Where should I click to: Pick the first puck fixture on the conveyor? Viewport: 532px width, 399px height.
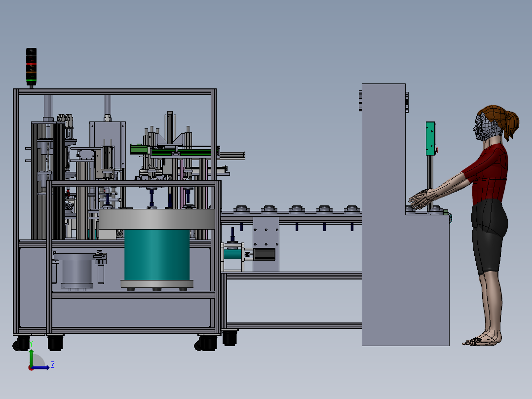click(x=241, y=208)
